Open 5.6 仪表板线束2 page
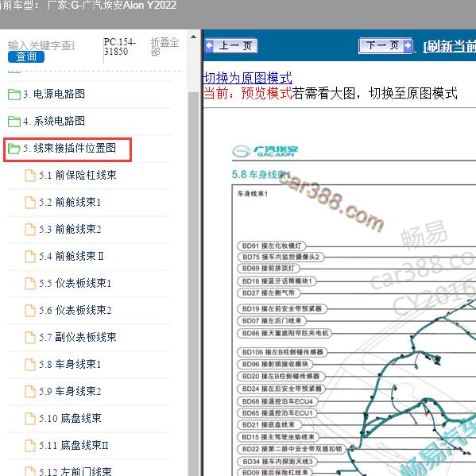This screenshot has height=476, width=476. (x=75, y=310)
